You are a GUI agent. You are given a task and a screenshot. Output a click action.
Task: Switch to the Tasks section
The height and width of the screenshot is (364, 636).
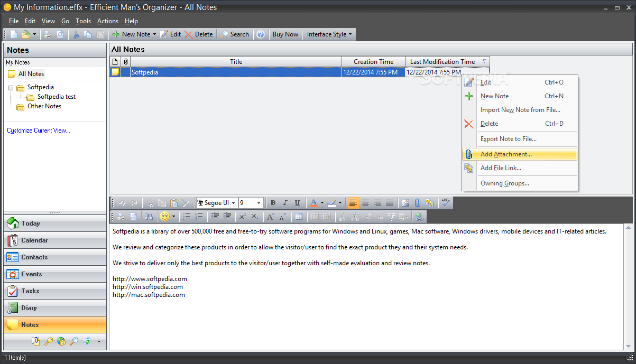55,291
